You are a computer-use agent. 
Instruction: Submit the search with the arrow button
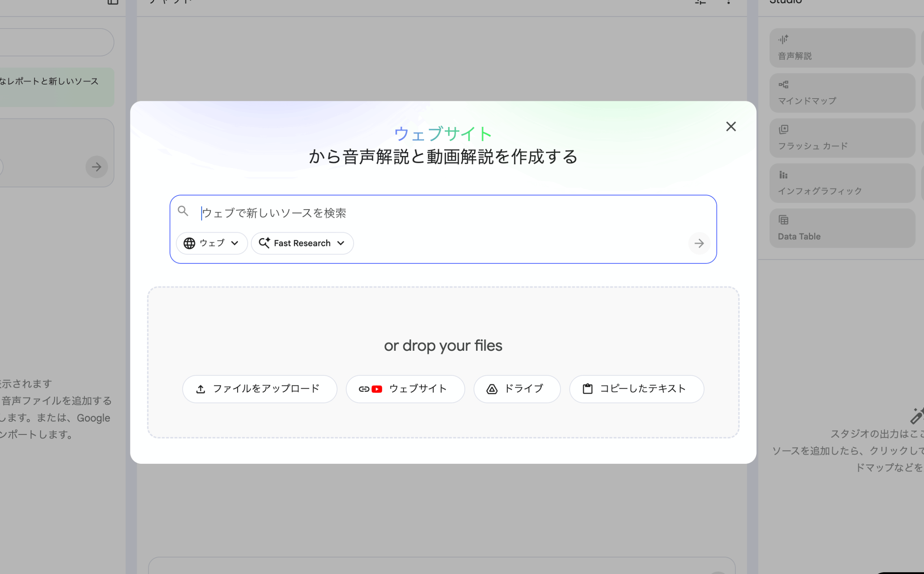[699, 243]
